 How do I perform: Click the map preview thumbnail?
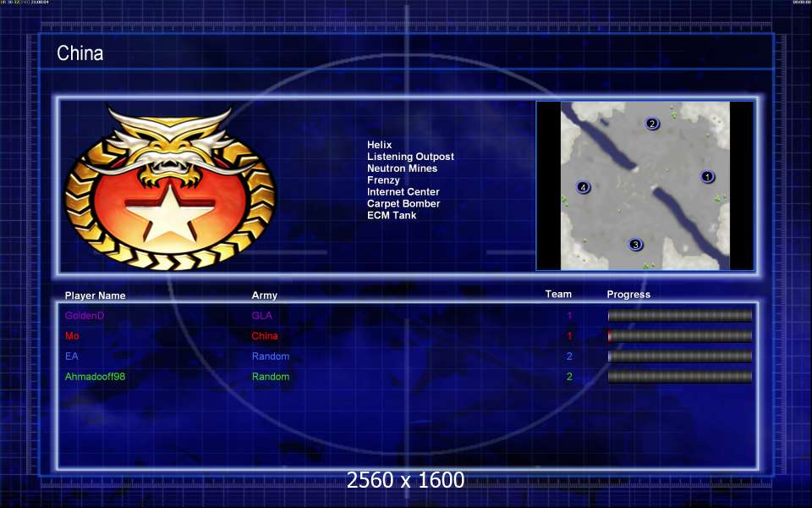[645, 185]
